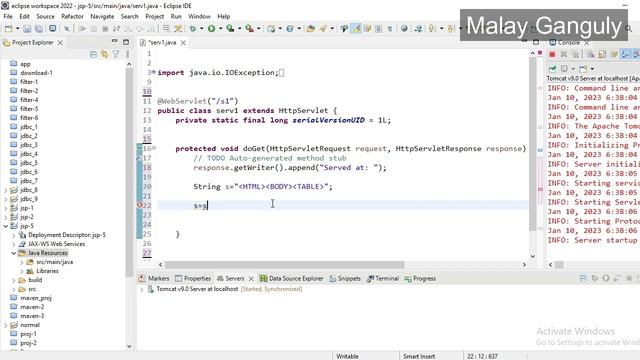
Task: Open the Refactor menu
Action: pyautogui.click(x=72, y=16)
